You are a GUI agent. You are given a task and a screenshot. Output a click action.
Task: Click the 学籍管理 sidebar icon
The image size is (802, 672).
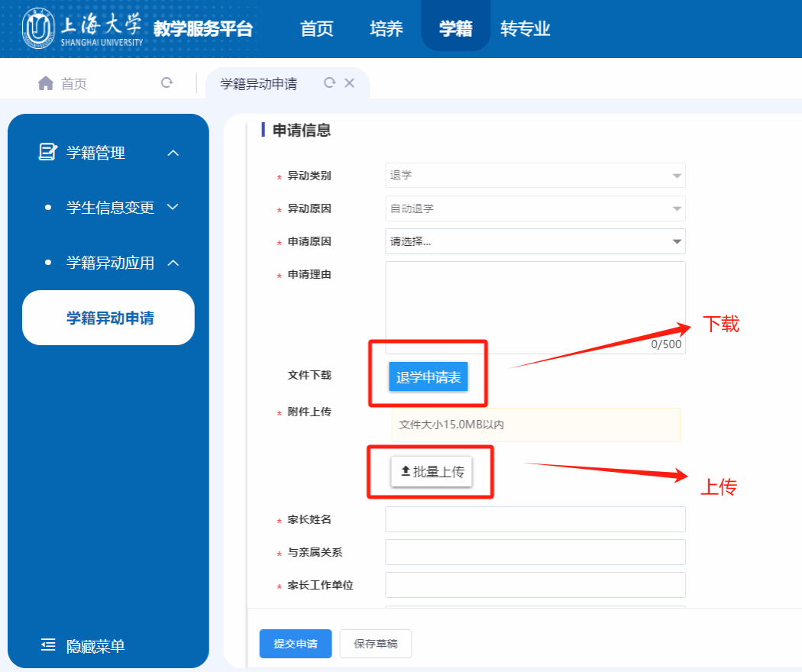[x=47, y=153]
